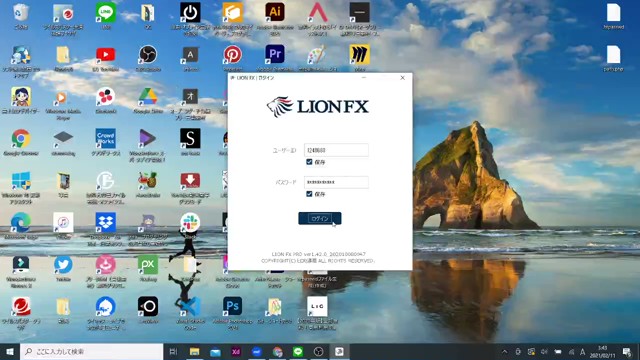
Task: Select the paint palette desktop icon
Action: tap(317, 58)
